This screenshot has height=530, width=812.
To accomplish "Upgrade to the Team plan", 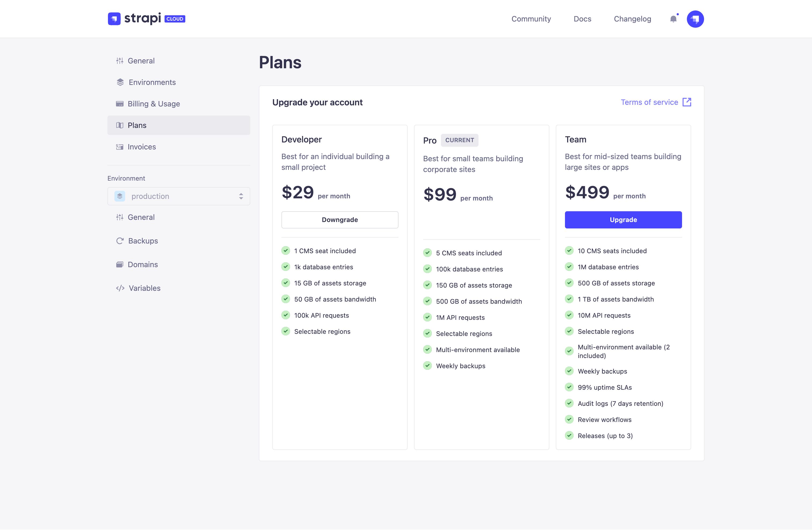I will point(623,220).
